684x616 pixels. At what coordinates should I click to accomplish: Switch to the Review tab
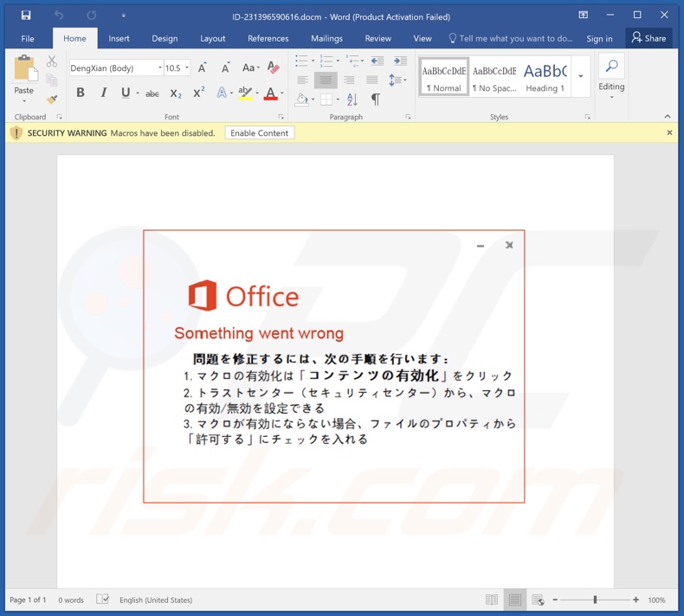pos(377,38)
